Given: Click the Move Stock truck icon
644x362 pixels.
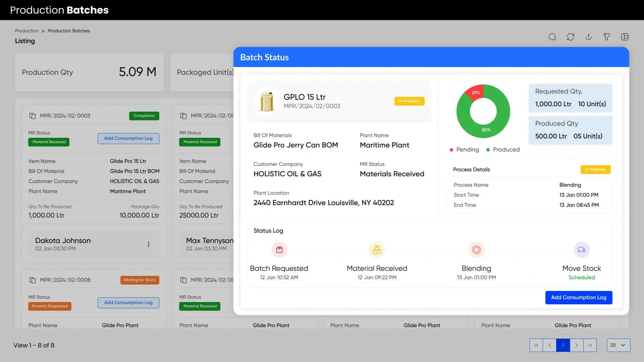Looking at the screenshot, I should coord(582,250).
